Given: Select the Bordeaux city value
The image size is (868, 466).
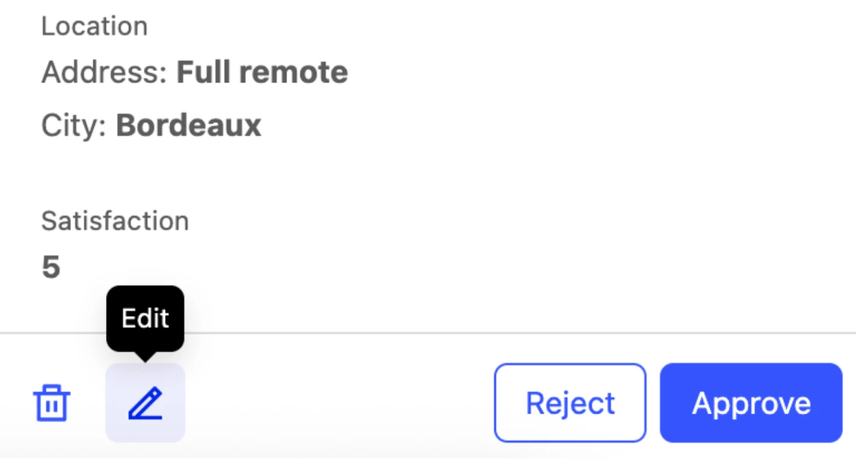Looking at the screenshot, I should pos(188,126).
